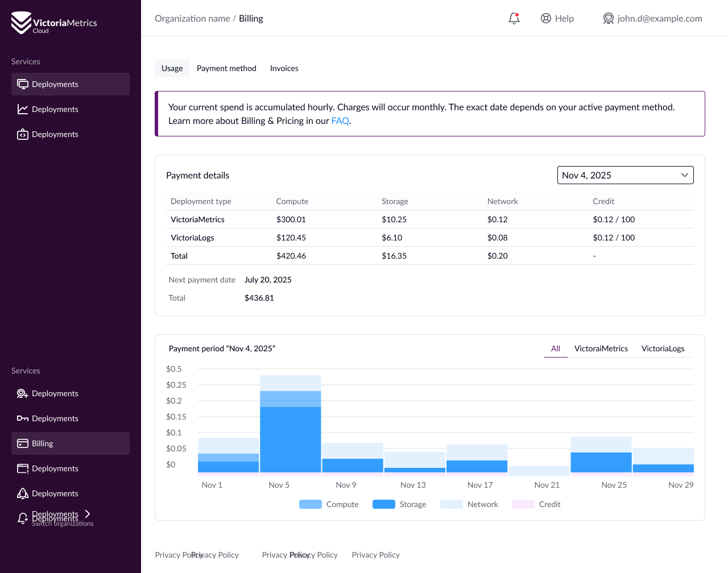Toggle the Compute legend series

click(329, 504)
